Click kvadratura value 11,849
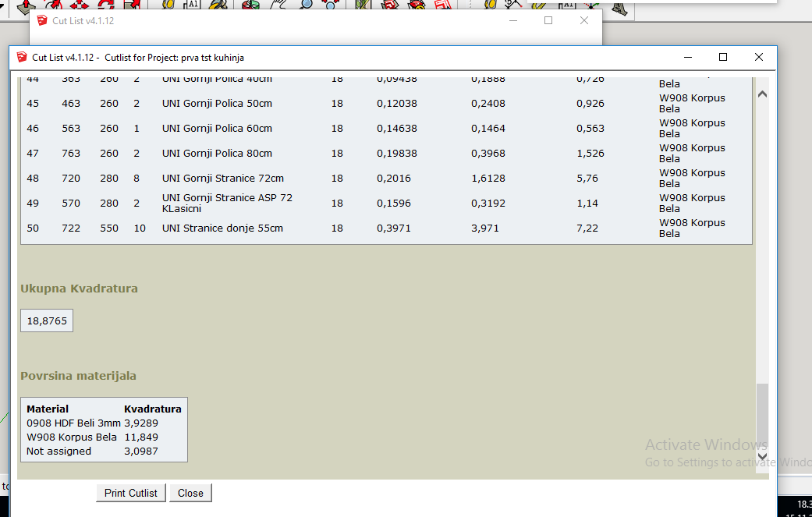This screenshot has width=812, height=517. 141,437
